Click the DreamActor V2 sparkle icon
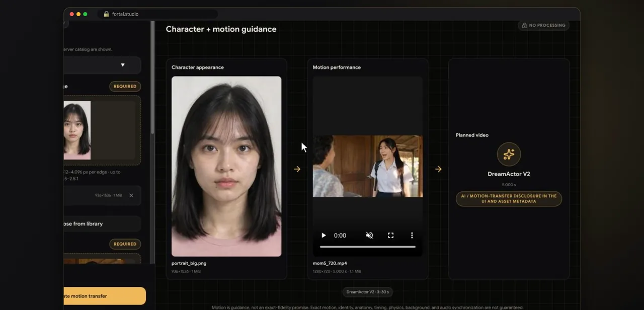644x310 pixels. coord(509,154)
